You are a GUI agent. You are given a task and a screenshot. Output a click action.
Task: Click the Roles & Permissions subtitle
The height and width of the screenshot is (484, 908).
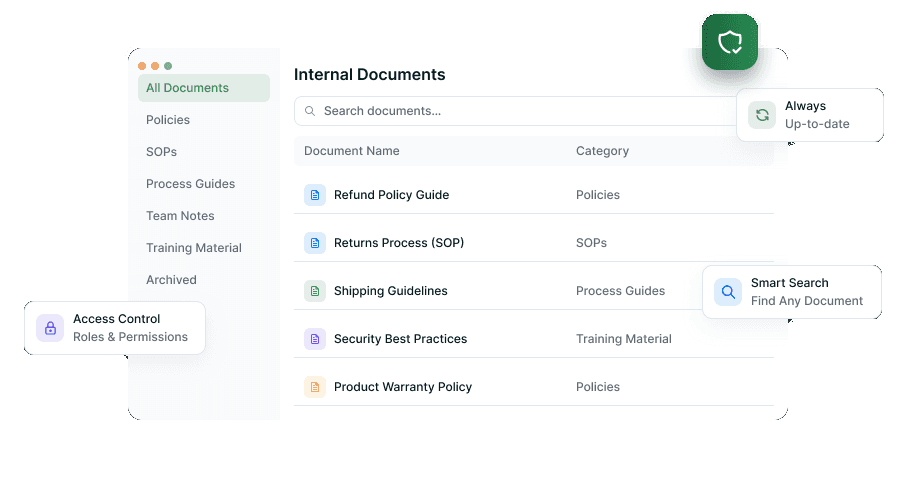[130, 337]
